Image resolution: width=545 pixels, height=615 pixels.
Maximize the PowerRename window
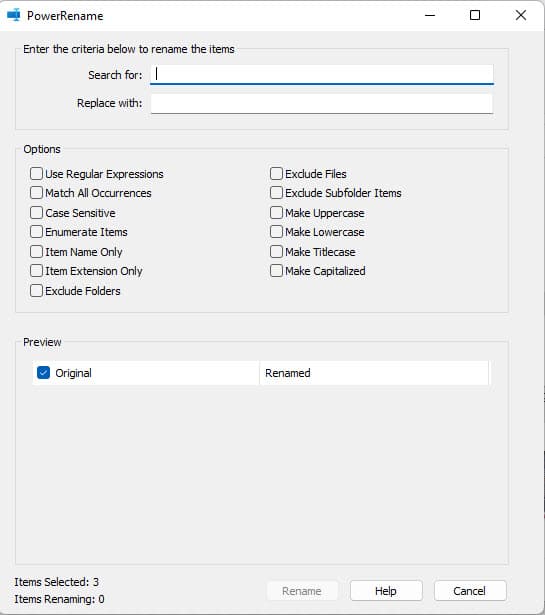click(x=475, y=16)
